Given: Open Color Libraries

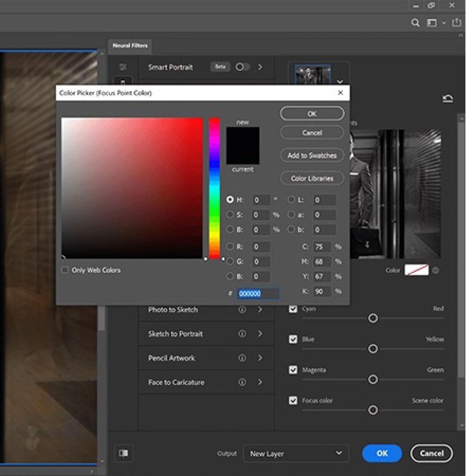Looking at the screenshot, I should [312, 178].
